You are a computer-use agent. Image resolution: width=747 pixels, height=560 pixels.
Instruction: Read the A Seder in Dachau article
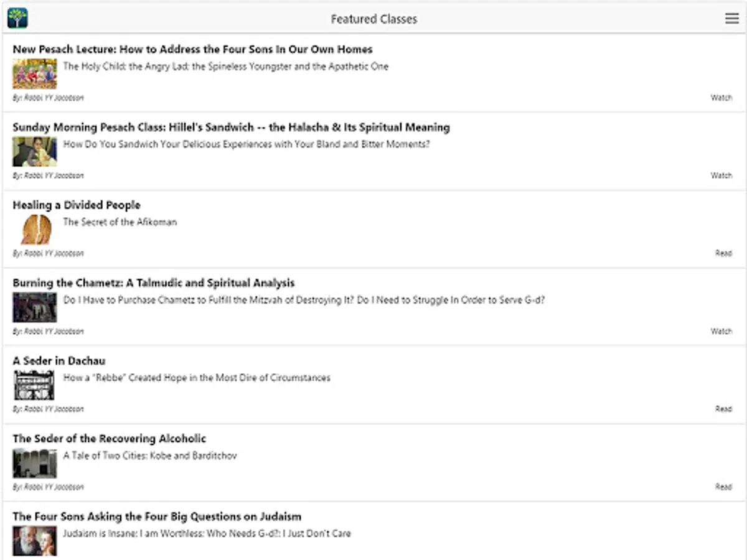(x=723, y=409)
